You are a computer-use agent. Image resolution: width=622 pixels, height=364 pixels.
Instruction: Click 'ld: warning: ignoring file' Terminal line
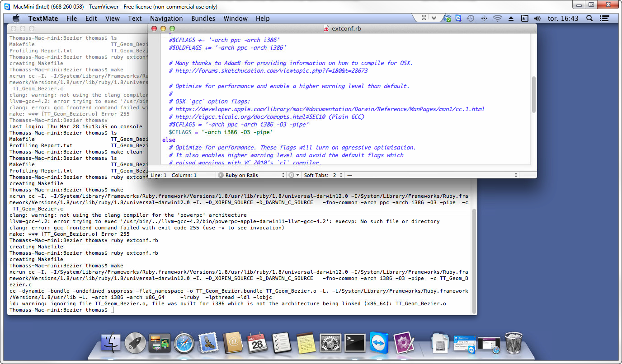pyautogui.click(x=227, y=303)
